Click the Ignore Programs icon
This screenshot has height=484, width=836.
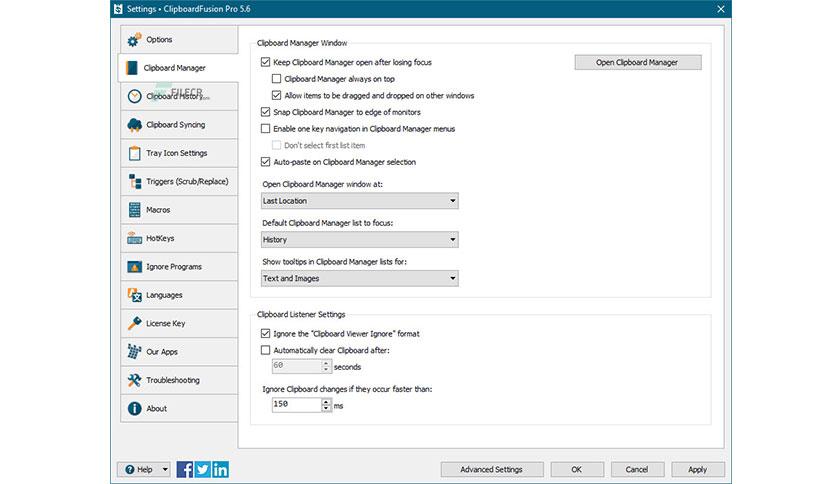(x=134, y=267)
